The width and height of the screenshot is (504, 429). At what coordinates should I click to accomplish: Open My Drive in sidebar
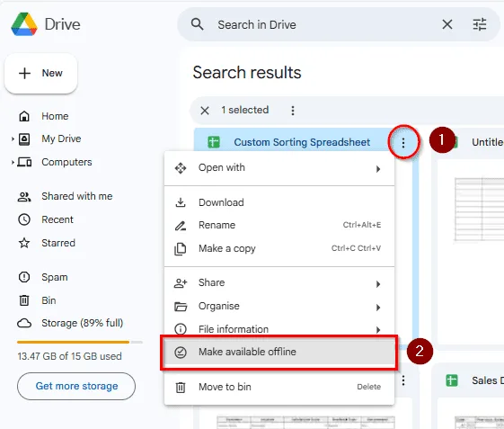coord(61,139)
